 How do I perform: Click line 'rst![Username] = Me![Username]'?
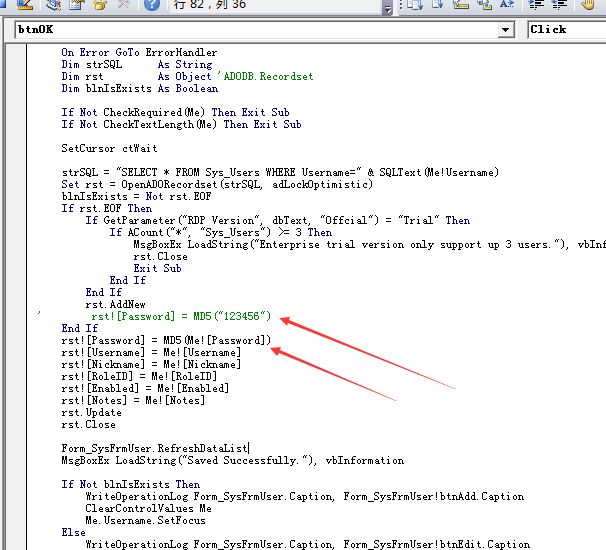click(x=151, y=352)
